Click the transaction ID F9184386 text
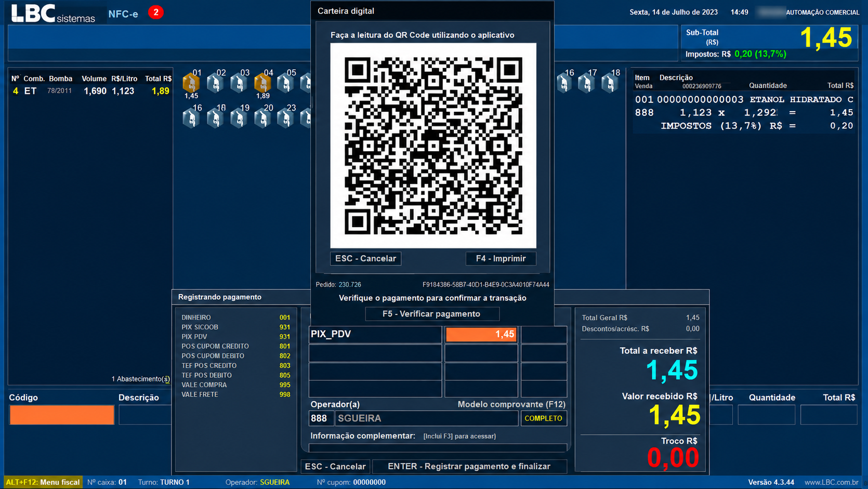 tap(485, 285)
